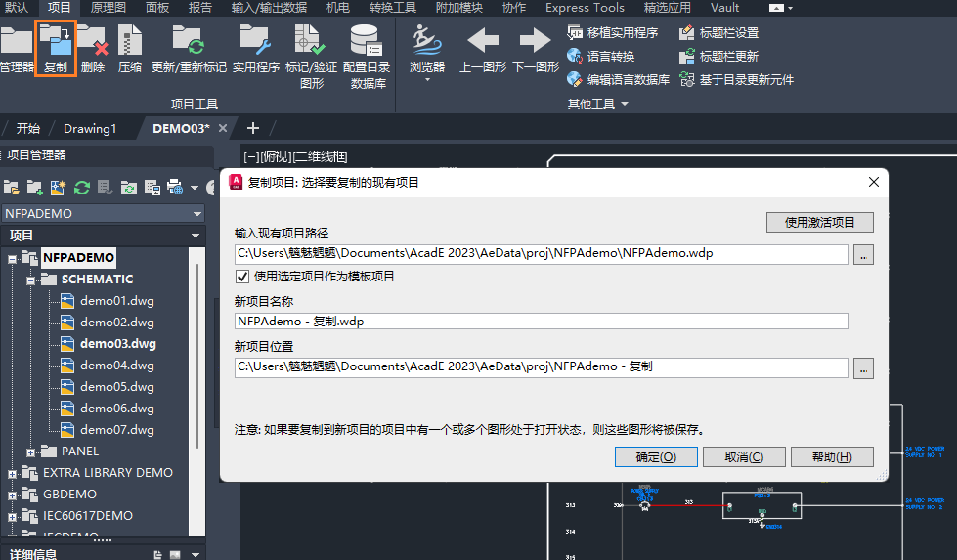Expand the 详细信息 panel dropdown arrow
Screen dimensions: 957x560
point(196,554)
